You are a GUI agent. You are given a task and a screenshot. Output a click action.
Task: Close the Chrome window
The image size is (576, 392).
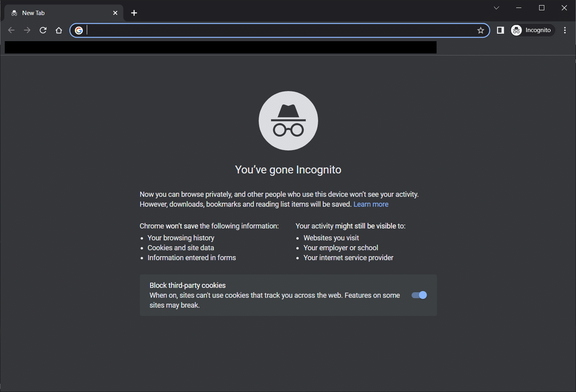564,8
